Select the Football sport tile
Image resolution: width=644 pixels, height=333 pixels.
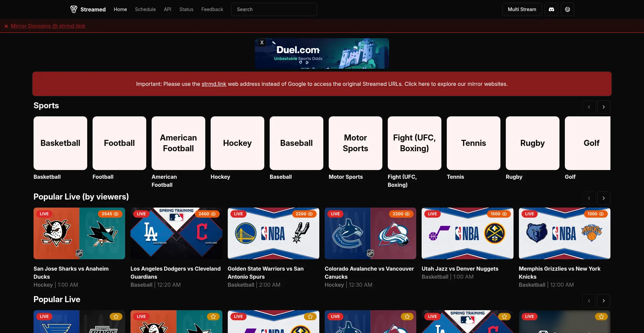pyautogui.click(x=119, y=143)
